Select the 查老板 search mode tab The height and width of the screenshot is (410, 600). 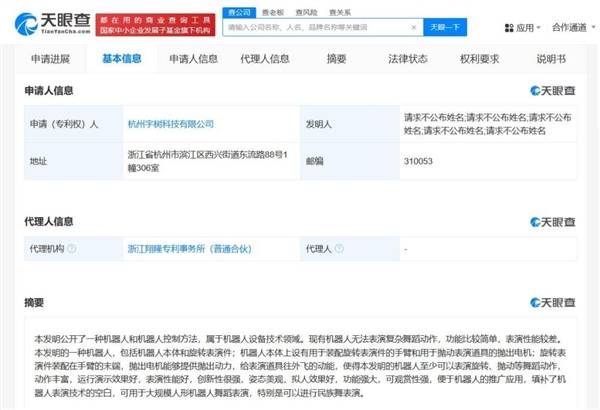273,13
